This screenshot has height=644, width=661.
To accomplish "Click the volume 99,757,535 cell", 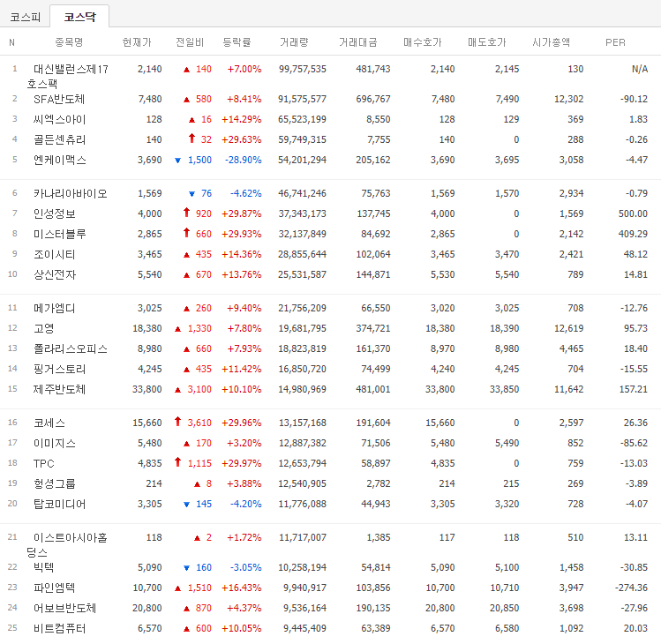I will click(302, 69).
